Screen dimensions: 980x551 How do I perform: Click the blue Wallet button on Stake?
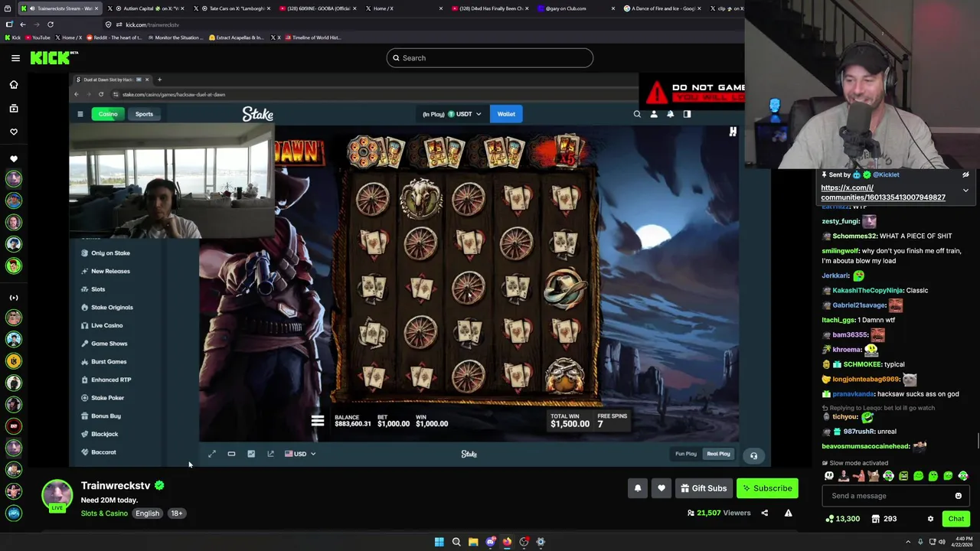click(x=506, y=114)
